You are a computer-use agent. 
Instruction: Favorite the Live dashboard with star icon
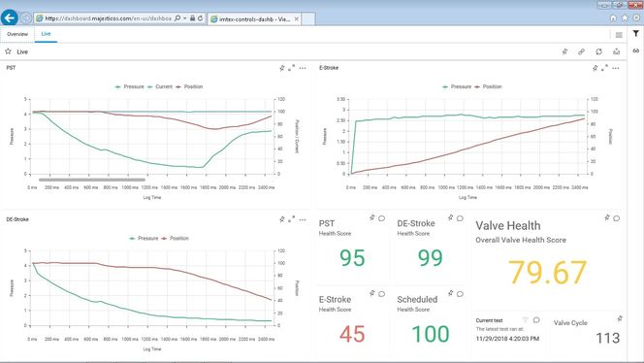8,51
